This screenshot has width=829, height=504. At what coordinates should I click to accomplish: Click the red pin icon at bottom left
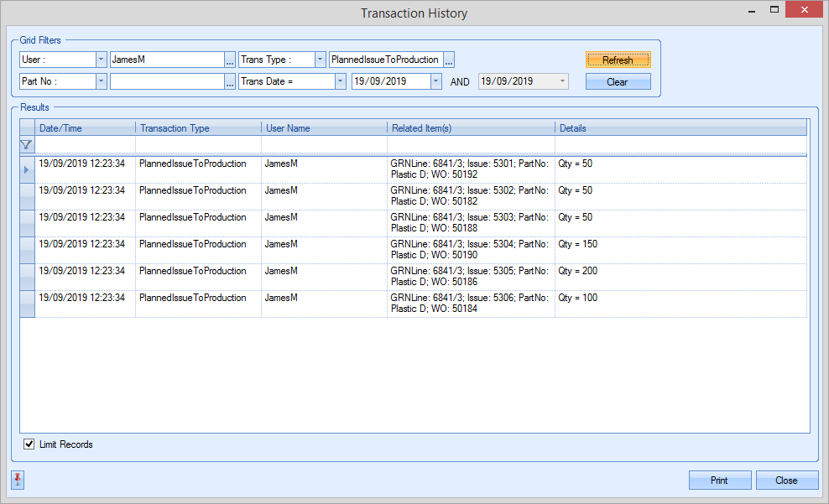point(18,480)
